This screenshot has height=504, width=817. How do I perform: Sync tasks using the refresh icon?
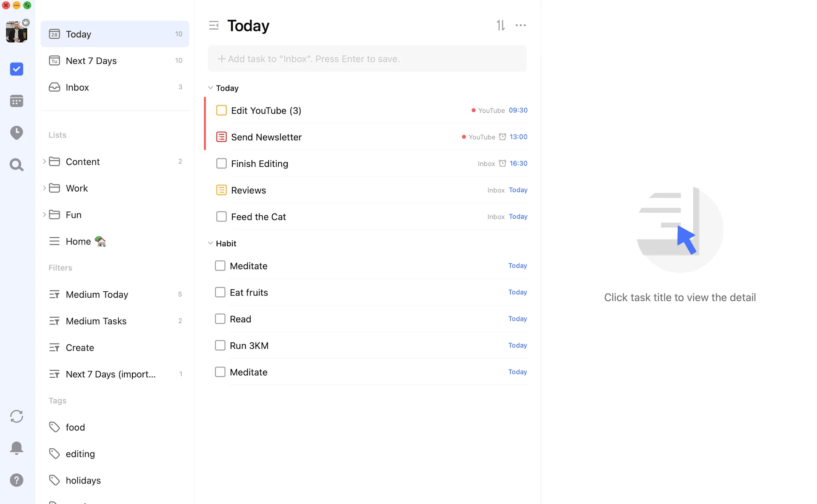click(16, 416)
